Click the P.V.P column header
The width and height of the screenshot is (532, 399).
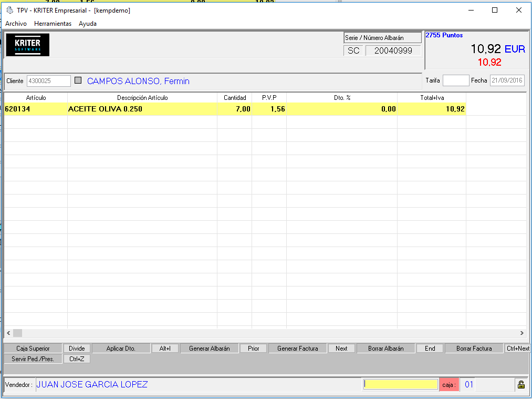coord(269,98)
